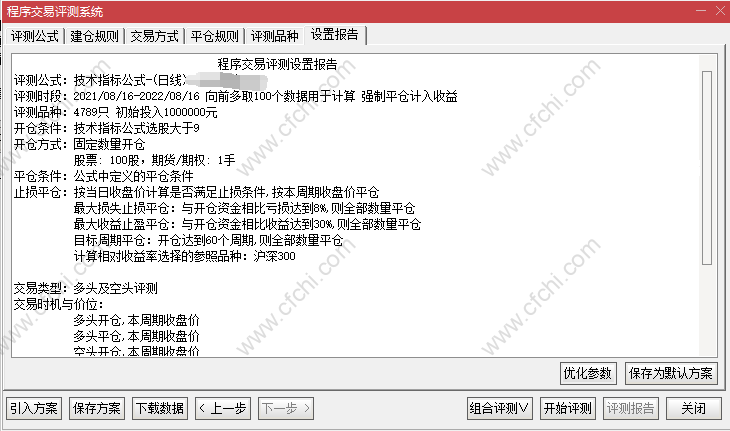Open the 评测报告 button
730x431 pixels.
(631, 409)
